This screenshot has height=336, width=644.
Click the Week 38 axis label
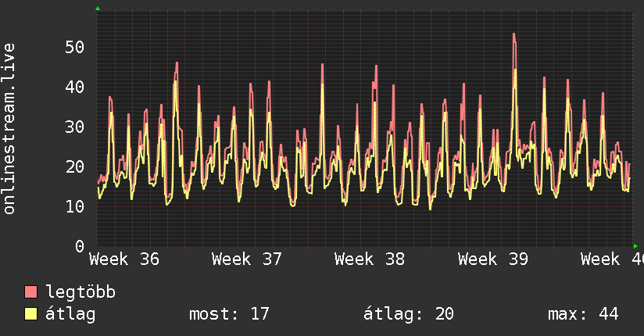pyautogui.click(x=370, y=259)
